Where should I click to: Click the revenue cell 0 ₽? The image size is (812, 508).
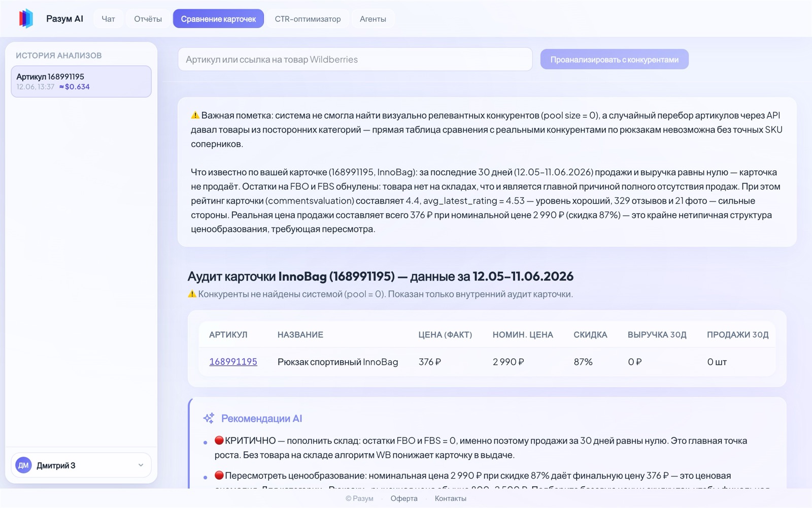click(634, 362)
